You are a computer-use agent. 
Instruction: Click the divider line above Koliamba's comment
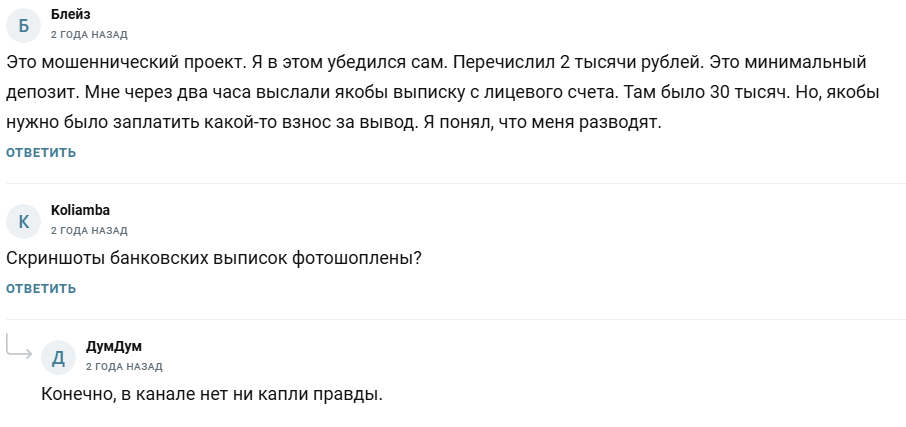[x=456, y=184]
